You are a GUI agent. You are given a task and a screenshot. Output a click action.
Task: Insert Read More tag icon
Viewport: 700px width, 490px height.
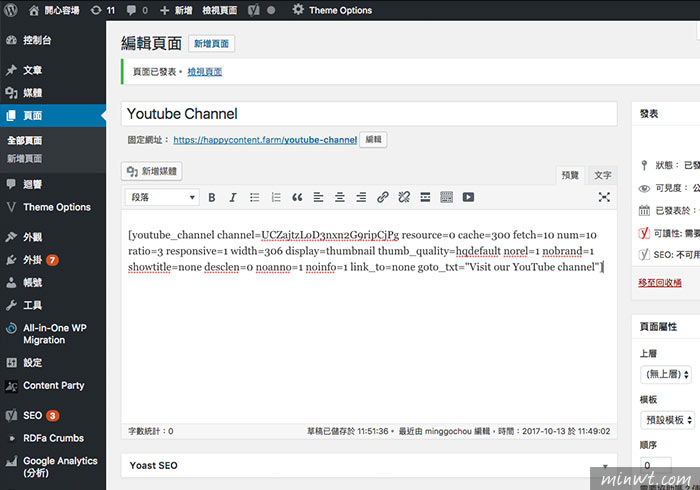tap(425, 197)
